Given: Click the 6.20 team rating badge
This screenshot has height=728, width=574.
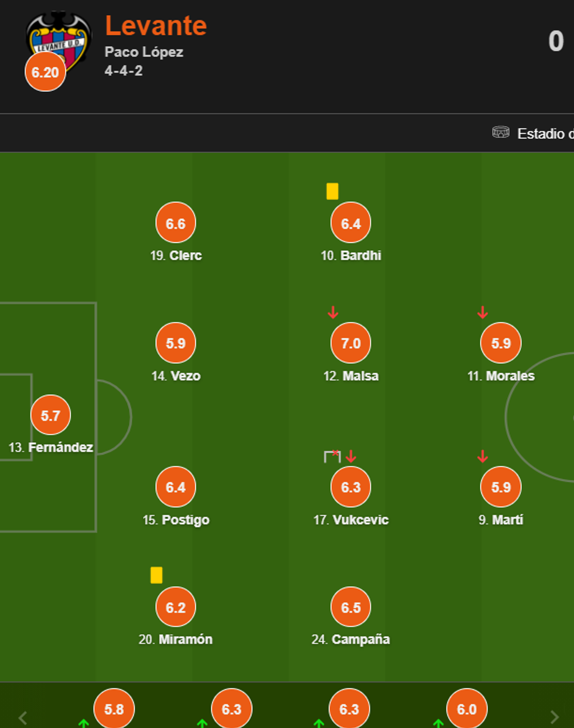Looking at the screenshot, I should pos(45,72).
